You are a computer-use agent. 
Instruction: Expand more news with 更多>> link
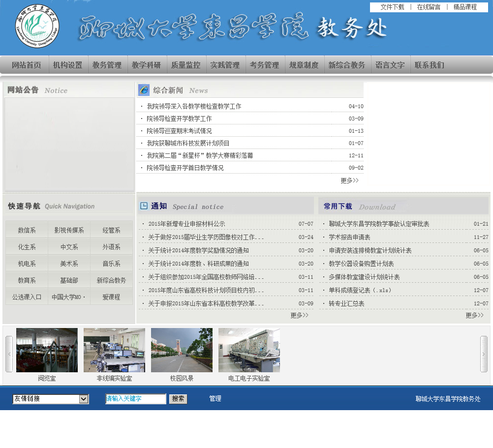[349, 180]
